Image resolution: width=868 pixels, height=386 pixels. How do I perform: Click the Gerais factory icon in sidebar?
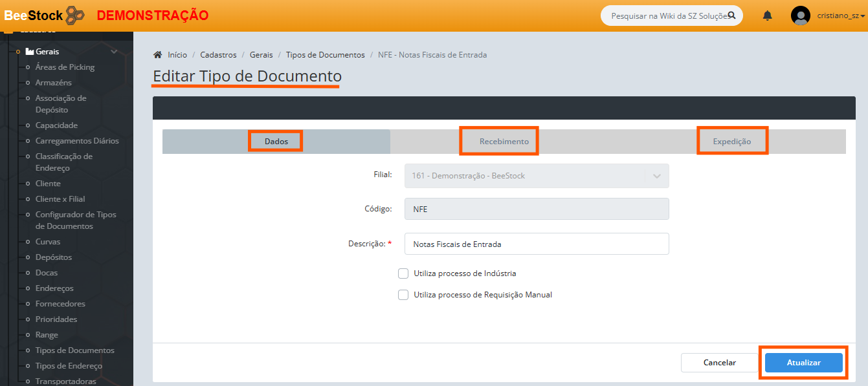point(30,52)
